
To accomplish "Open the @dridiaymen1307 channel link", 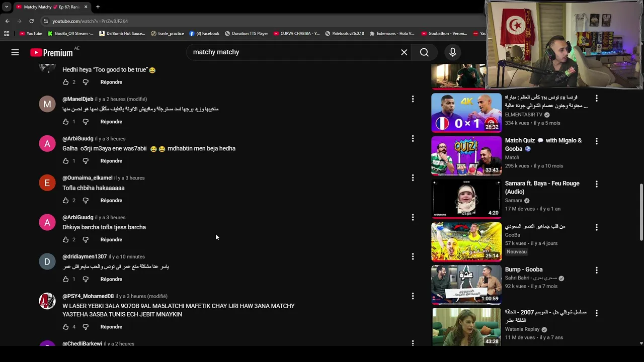I will tap(85, 256).
